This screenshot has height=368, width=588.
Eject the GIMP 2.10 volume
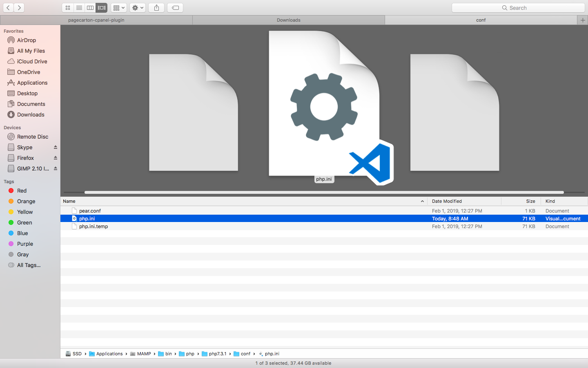click(56, 168)
